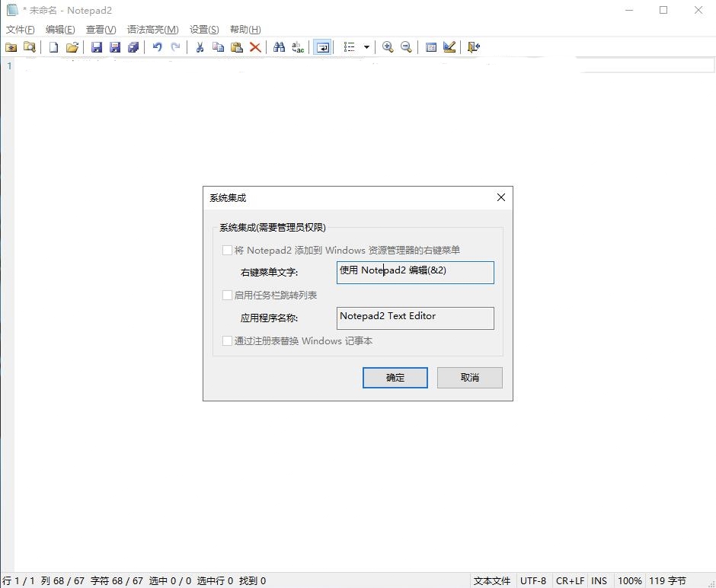Focus the 应用程序名称 text field

coord(415,318)
